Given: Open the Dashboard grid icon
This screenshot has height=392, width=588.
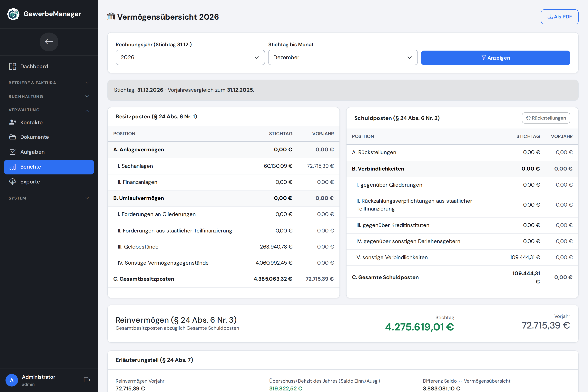Looking at the screenshot, I should (x=13, y=66).
